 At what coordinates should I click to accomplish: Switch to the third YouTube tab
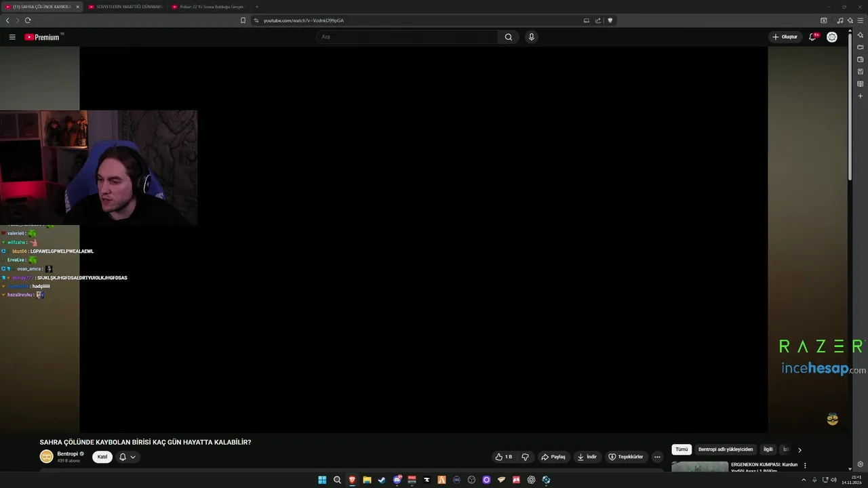pos(209,7)
